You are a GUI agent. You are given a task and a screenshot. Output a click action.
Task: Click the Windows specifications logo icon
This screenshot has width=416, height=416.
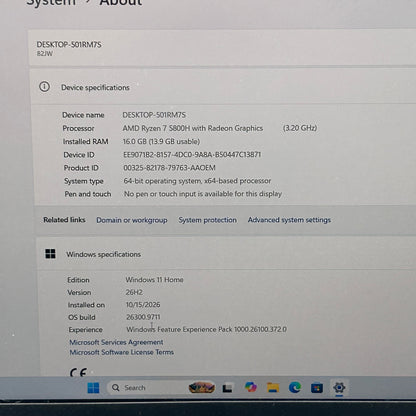(x=50, y=254)
